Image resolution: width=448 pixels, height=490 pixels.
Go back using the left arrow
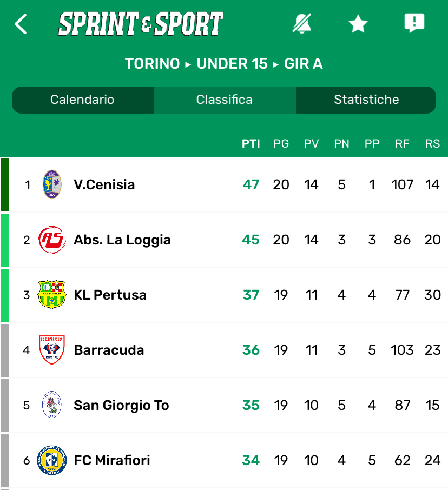(x=21, y=24)
